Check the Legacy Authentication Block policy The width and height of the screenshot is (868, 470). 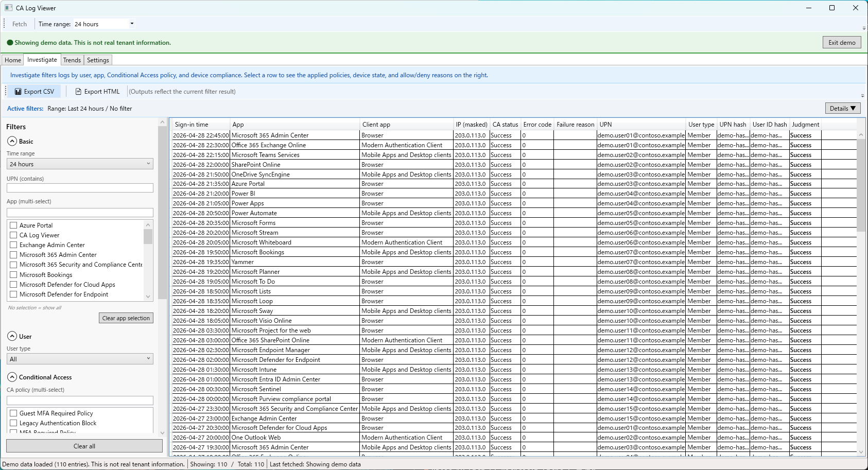(x=13, y=423)
